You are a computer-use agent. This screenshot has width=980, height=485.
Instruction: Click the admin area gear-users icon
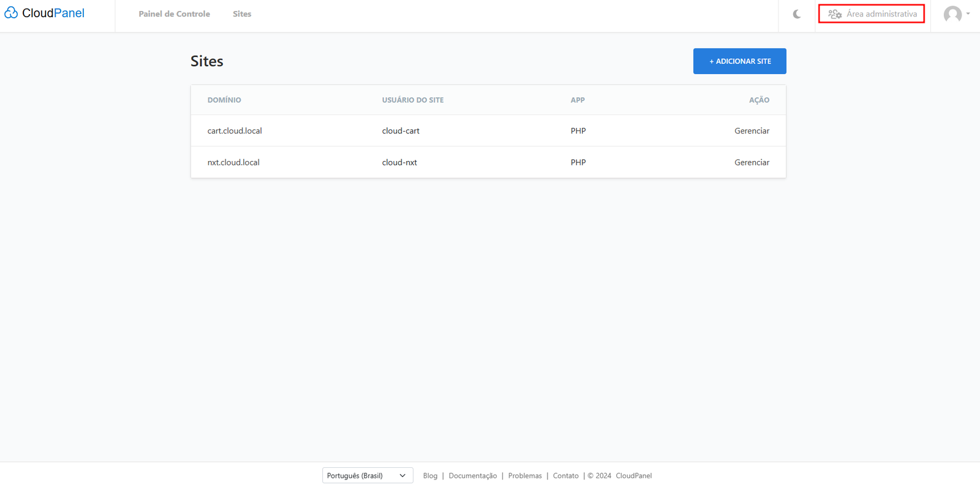pyautogui.click(x=835, y=14)
